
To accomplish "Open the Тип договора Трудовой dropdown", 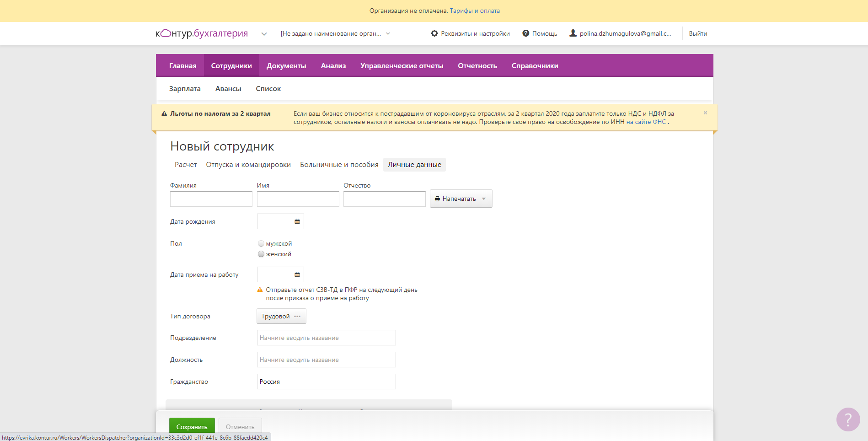I will tap(281, 316).
